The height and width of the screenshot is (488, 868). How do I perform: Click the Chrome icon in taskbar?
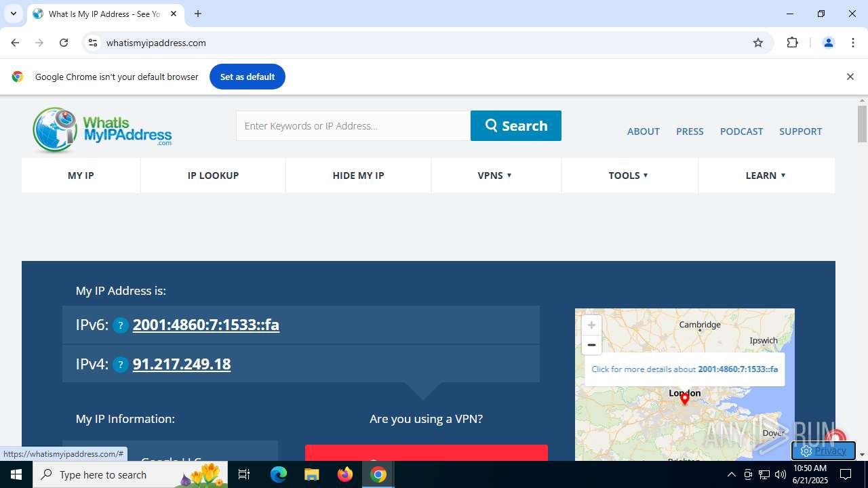point(378,474)
